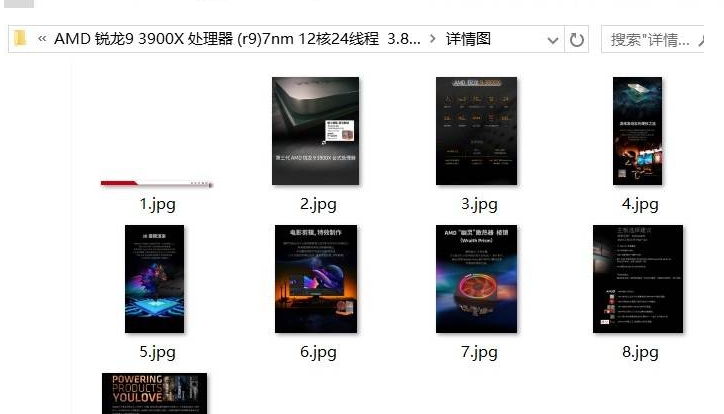
Task: Click the file name 6.jpg
Action: click(x=318, y=352)
